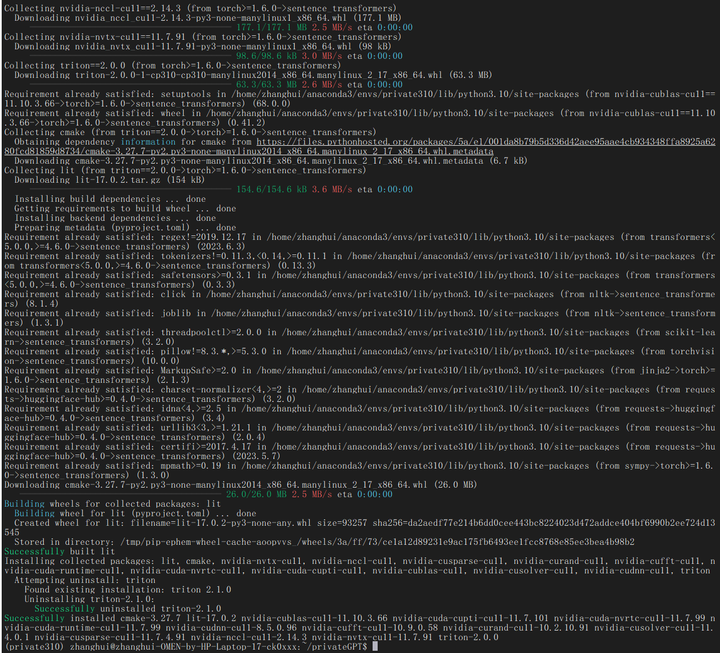Image resolution: width=720 pixels, height=653 pixels.
Task: Click 'Requirement already satisfied: urllib3' line
Action: pos(360,432)
